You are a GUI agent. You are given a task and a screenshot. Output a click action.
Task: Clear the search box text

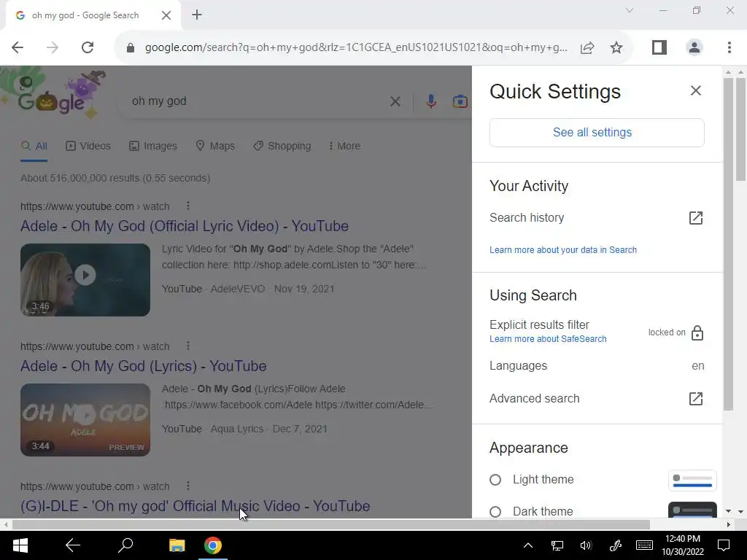click(x=395, y=101)
